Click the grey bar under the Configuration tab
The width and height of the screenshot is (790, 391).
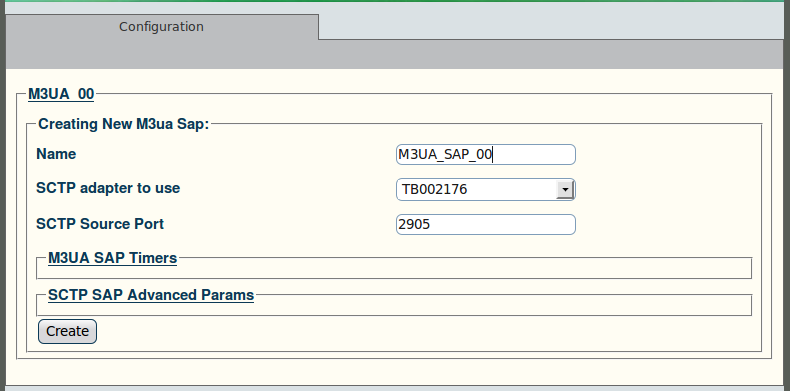point(395,54)
